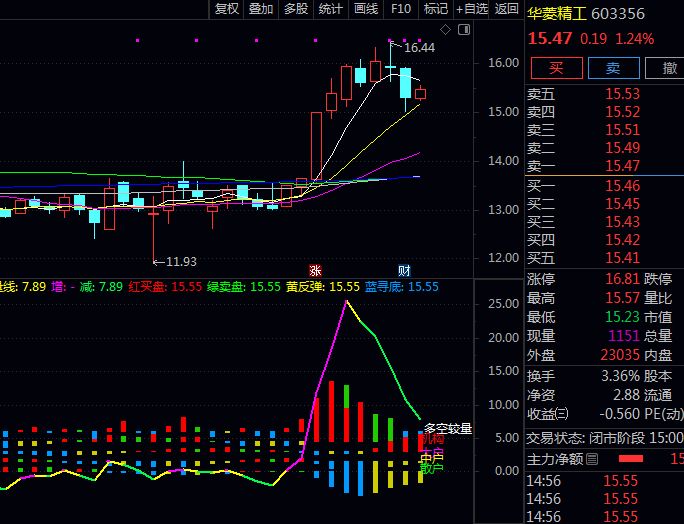684x524 pixels.
Task: Click the 卖 (sell) button
Action: coord(613,68)
